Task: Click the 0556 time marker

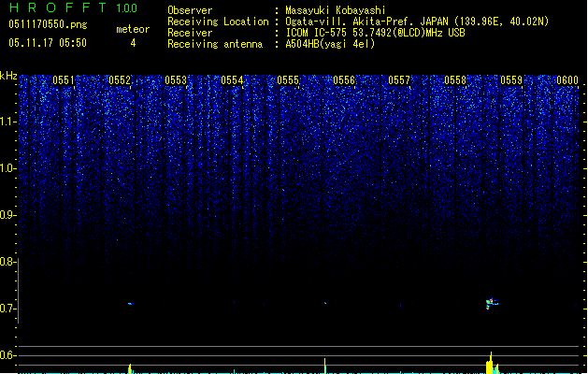Action: [x=344, y=80]
